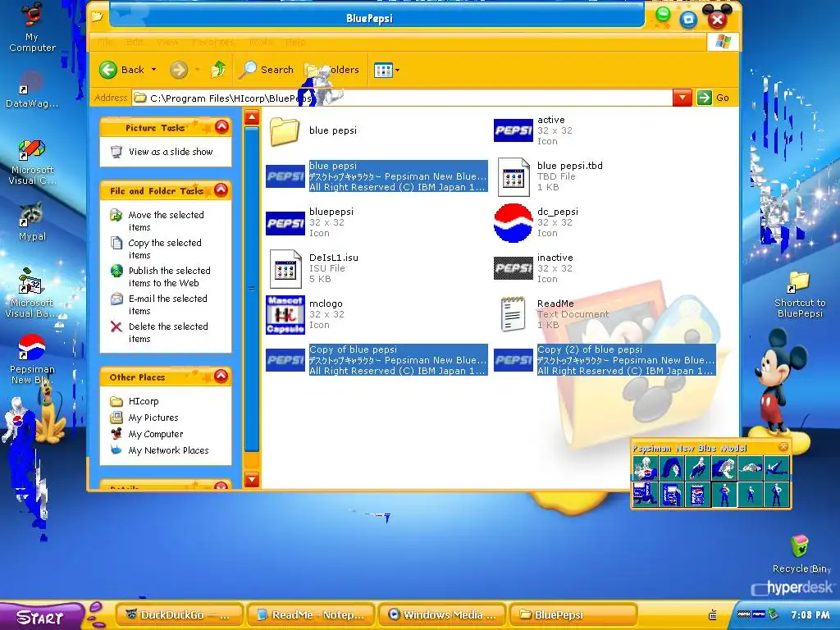Collapse the Picture Tasks panel
The height and width of the screenshot is (630, 840).
click(221, 127)
